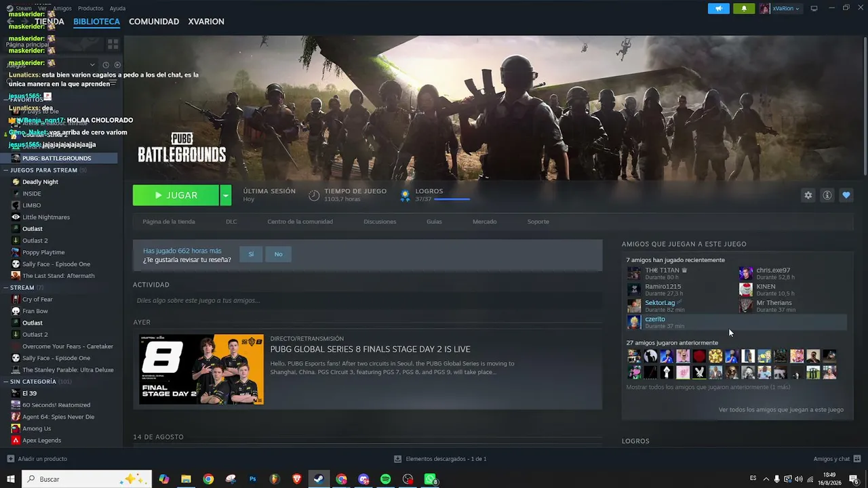Click Sí to revise review
Screen dimensions: 868x488
tap(251, 254)
